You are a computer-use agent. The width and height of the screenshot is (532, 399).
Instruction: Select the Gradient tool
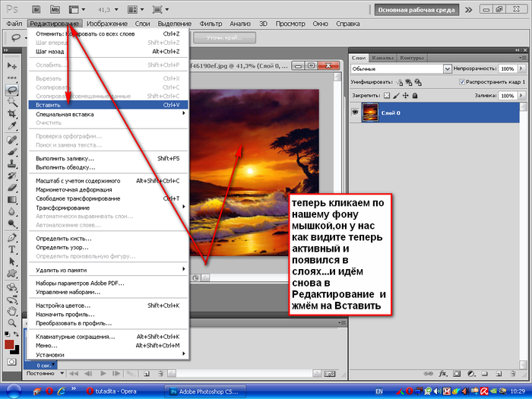[x=12, y=199]
